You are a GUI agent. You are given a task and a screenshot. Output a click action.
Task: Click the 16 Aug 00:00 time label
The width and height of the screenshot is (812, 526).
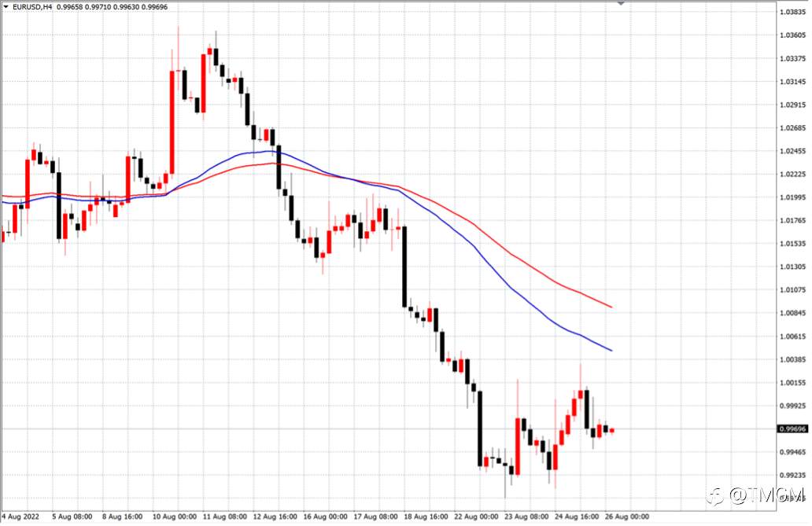[325, 517]
